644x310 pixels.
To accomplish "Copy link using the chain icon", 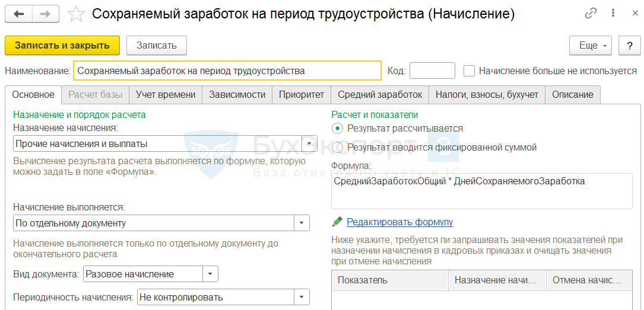I will pos(591,14).
